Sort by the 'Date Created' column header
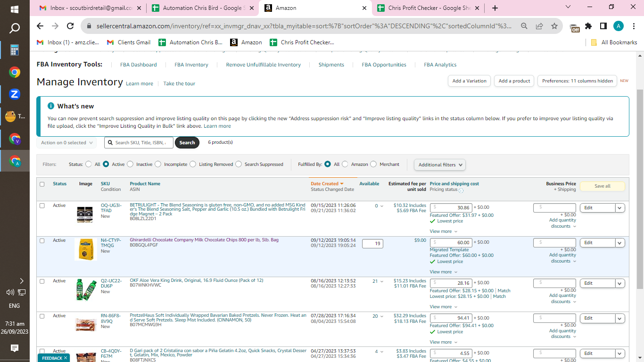Image resolution: width=644 pixels, height=362 pixels. coord(327,184)
